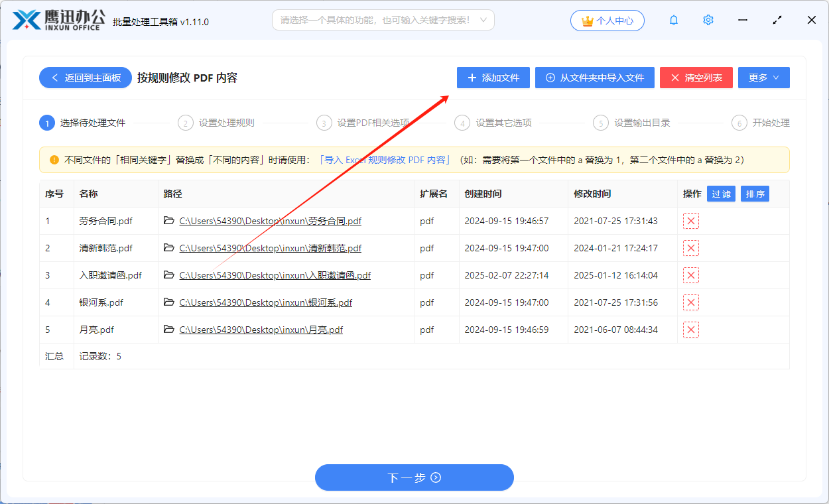
Task: Open the settings gear icon
Action: tap(708, 21)
